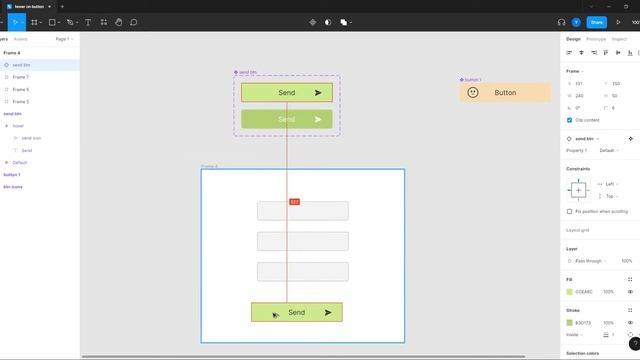This screenshot has height=360, width=640.
Task: Select the Frame tool
Action: coord(34,22)
